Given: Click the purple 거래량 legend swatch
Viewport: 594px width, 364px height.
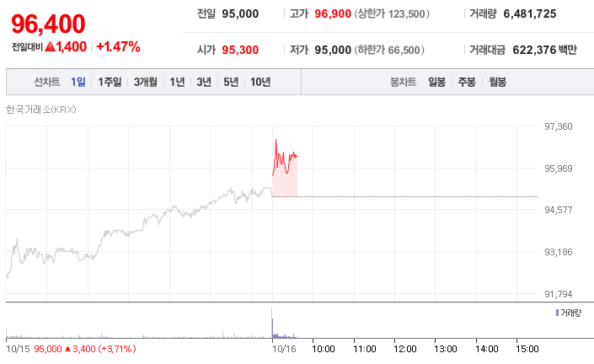Looking at the screenshot, I should pyautogui.click(x=557, y=313).
